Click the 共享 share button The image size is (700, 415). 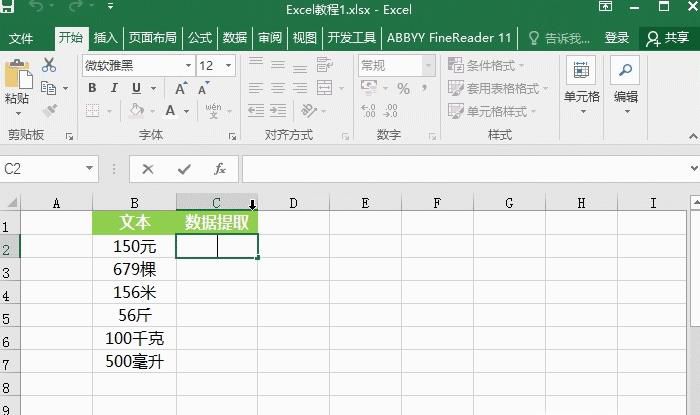click(667, 38)
